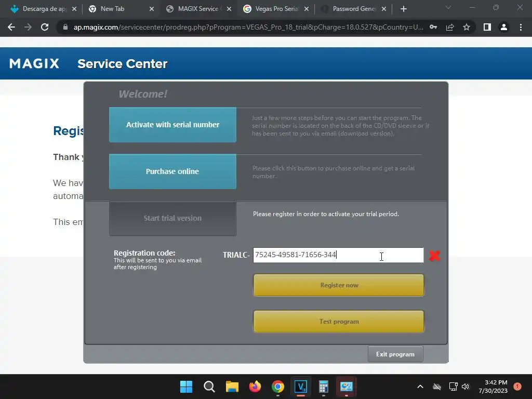Go back using browser back arrow
Image resolution: width=532 pixels, height=399 pixels.
[11, 27]
